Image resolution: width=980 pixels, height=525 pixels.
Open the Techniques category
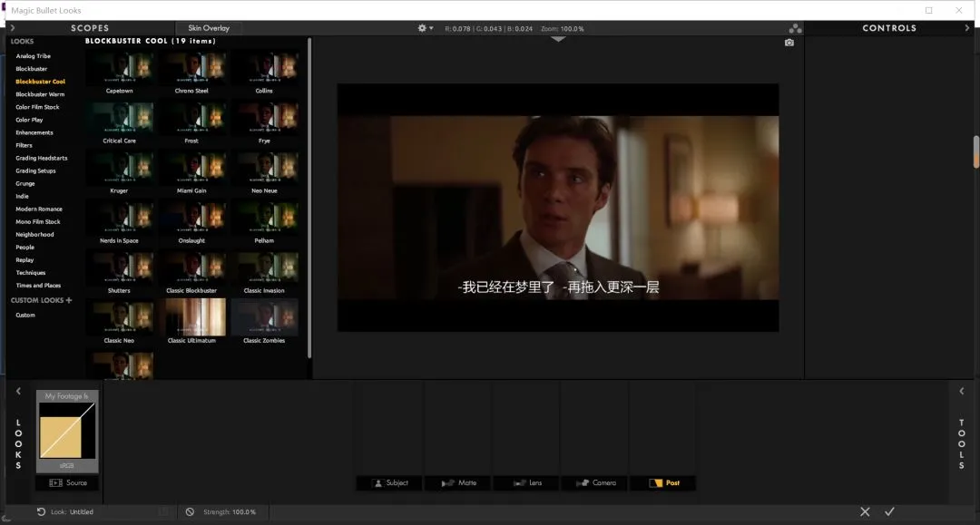coord(31,273)
